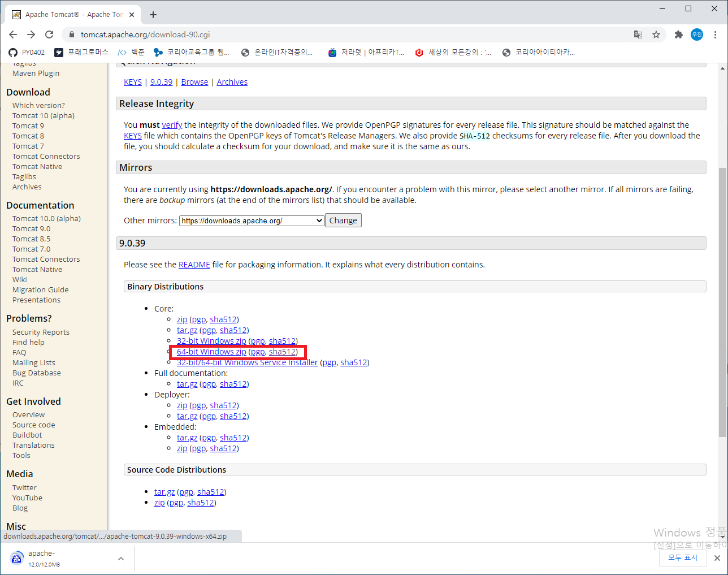Open Maven Plugin sidebar link
This screenshot has width=728, height=575.
tap(36, 73)
